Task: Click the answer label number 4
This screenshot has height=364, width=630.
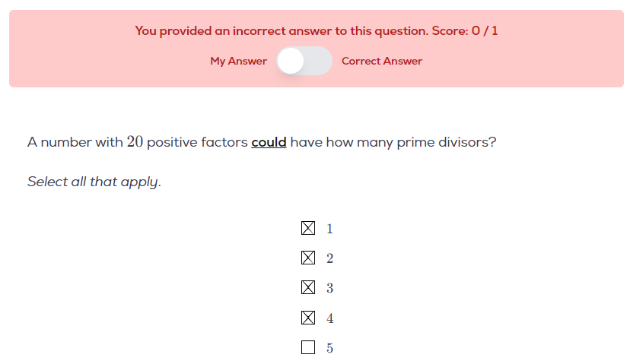Action: coord(329,318)
